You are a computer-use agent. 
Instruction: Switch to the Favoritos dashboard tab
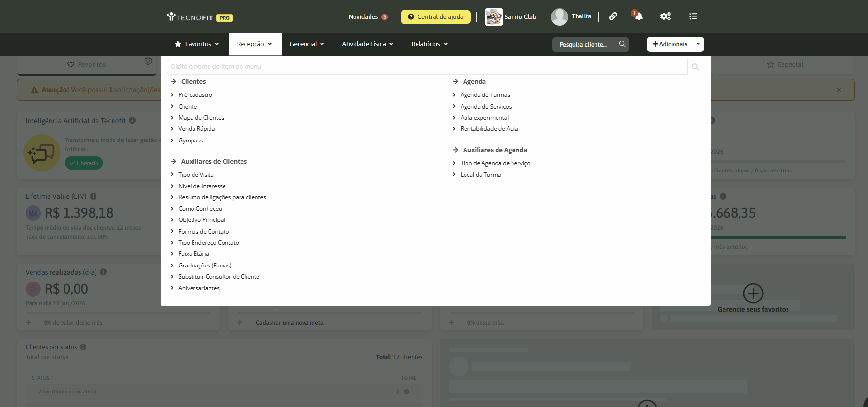[87, 65]
